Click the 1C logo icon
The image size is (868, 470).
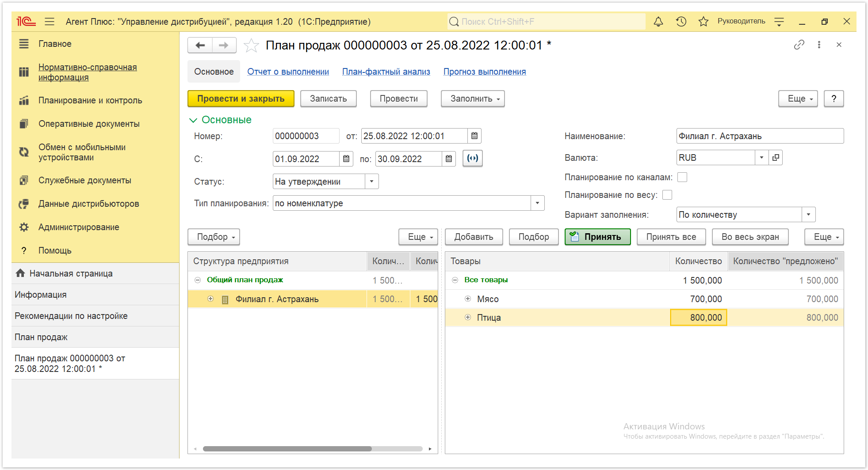point(26,21)
